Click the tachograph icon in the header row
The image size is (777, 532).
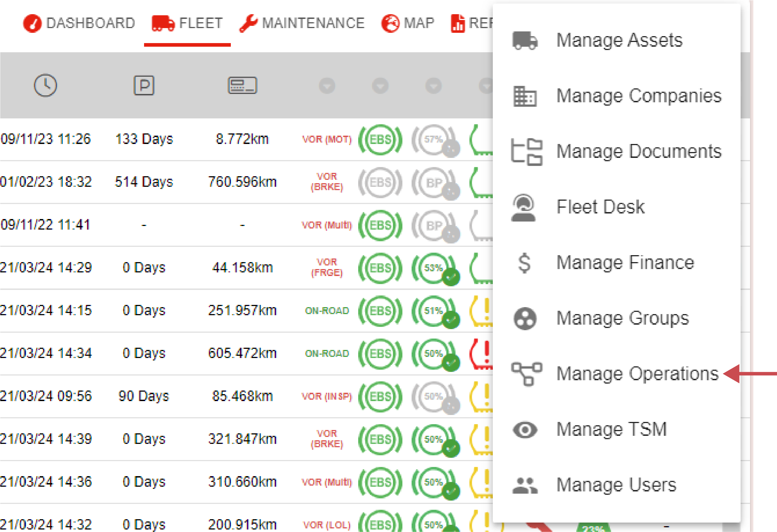(x=242, y=86)
